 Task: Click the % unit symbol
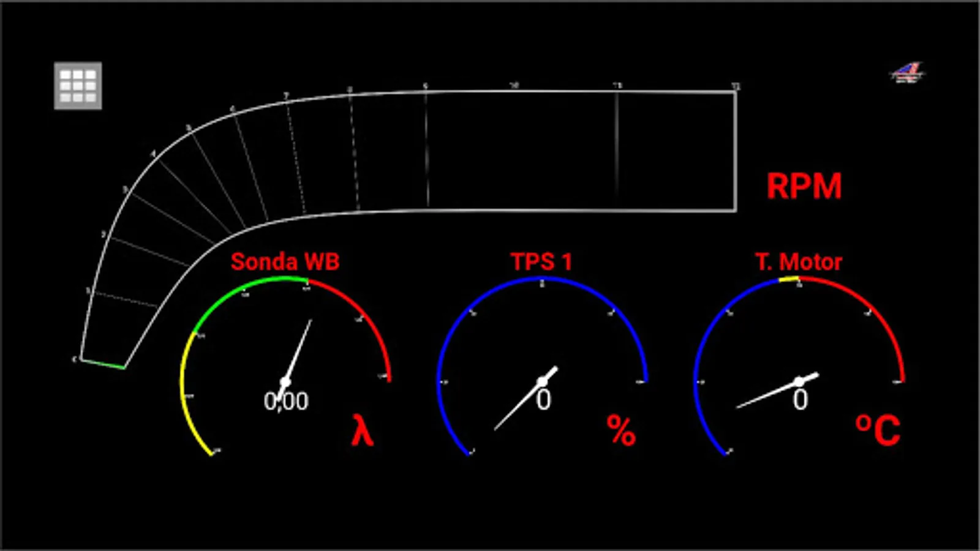[621, 430]
